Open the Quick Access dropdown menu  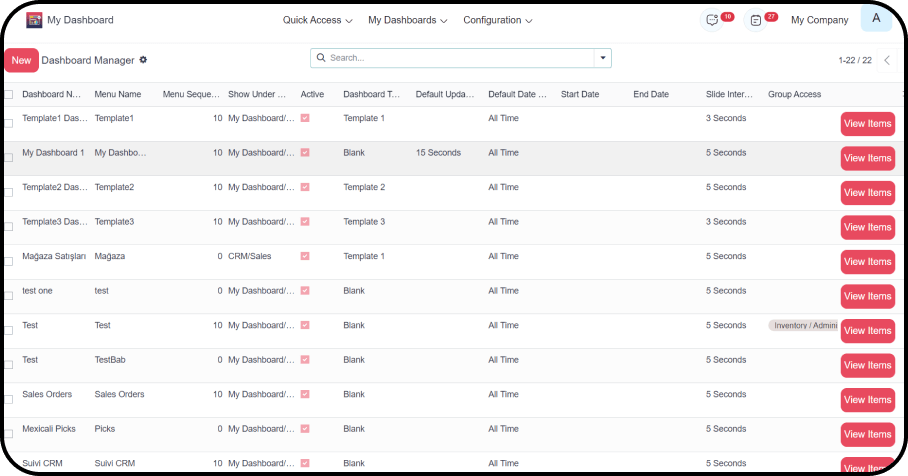pos(318,20)
